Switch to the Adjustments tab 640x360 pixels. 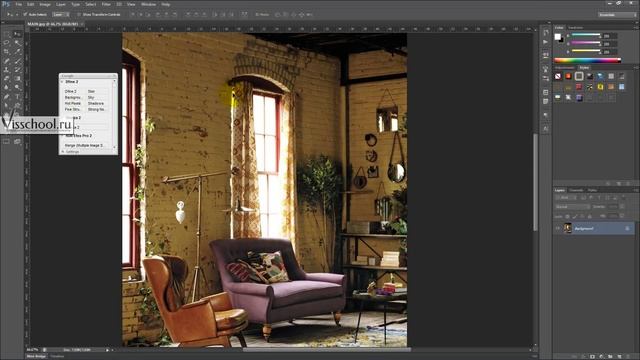click(x=564, y=67)
